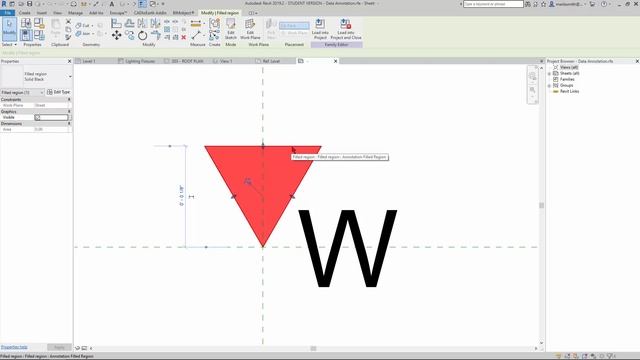Open the Filled region (1) filter dropdown
Screen dimensions: 640x360
point(42,93)
